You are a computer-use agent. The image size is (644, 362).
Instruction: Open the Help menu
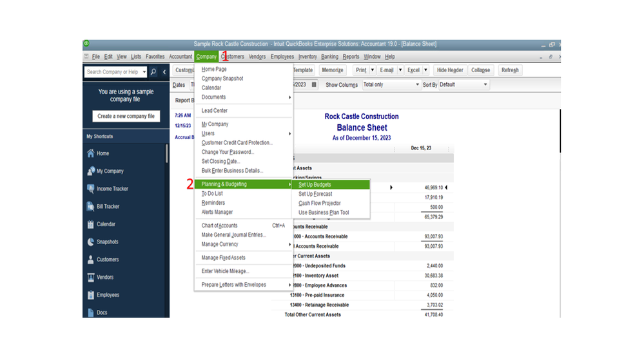[x=390, y=57]
